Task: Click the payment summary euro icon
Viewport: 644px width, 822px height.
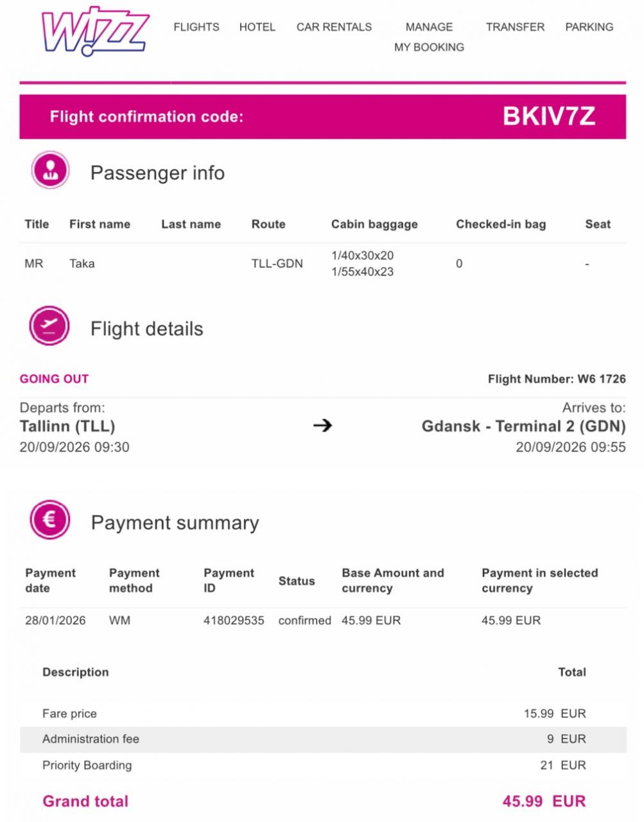Action: pyautogui.click(x=49, y=520)
